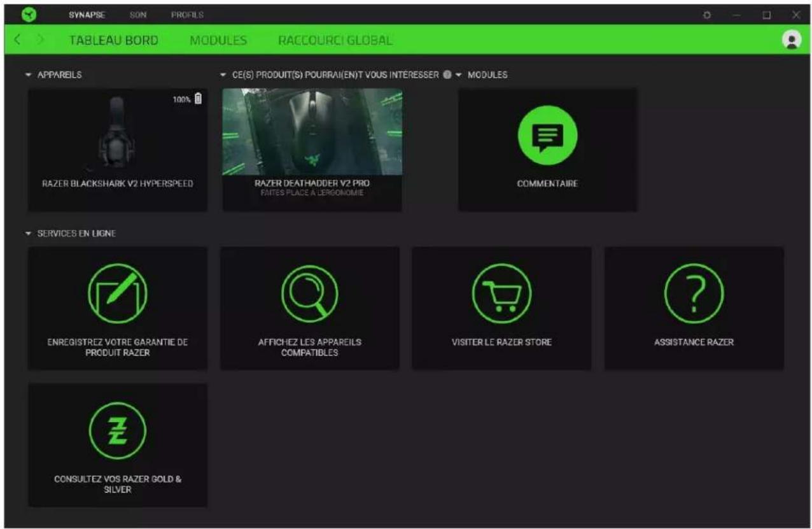Screen dimensions: 812x529
Task: Go back with the left arrow
Action: pos(17,40)
